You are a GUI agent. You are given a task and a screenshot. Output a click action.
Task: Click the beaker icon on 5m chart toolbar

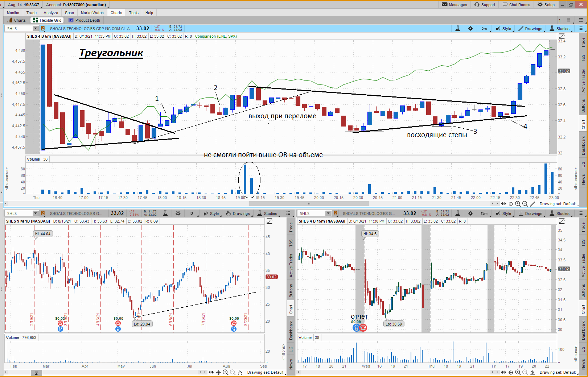(x=458, y=29)
